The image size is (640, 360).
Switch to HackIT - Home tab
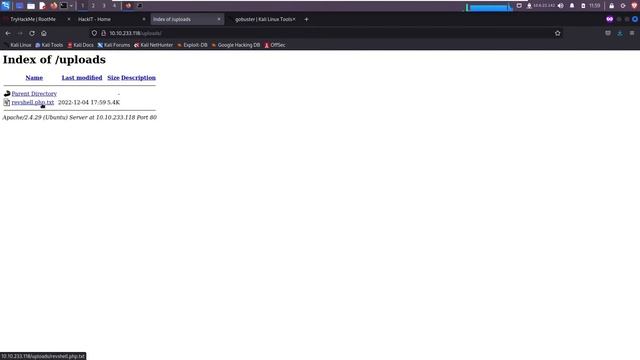pos(94,19)
